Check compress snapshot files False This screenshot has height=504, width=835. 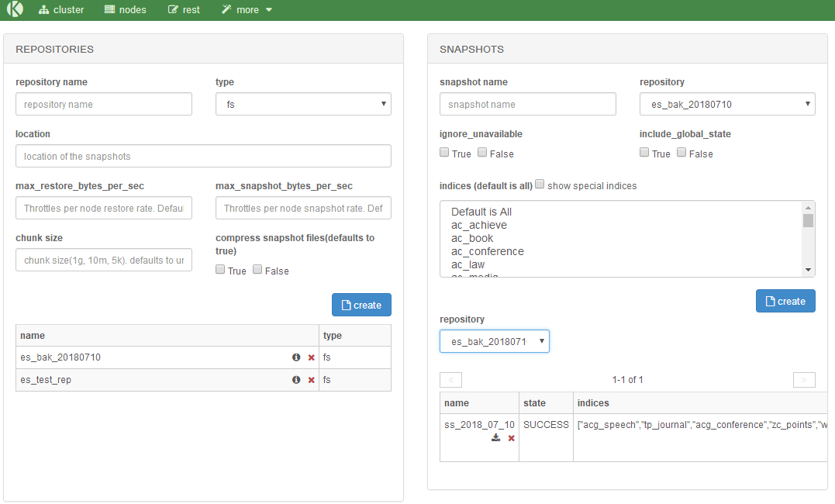257,270
